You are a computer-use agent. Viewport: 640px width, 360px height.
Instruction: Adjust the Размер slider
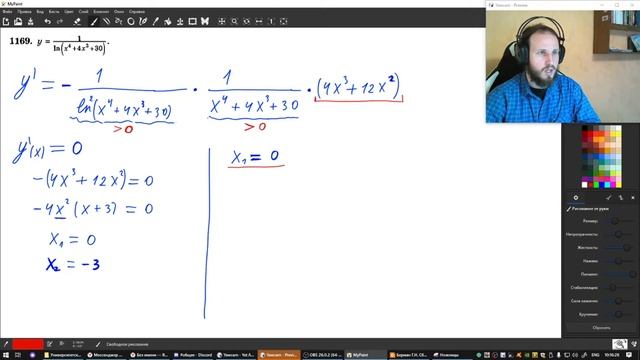click(618, 221)
